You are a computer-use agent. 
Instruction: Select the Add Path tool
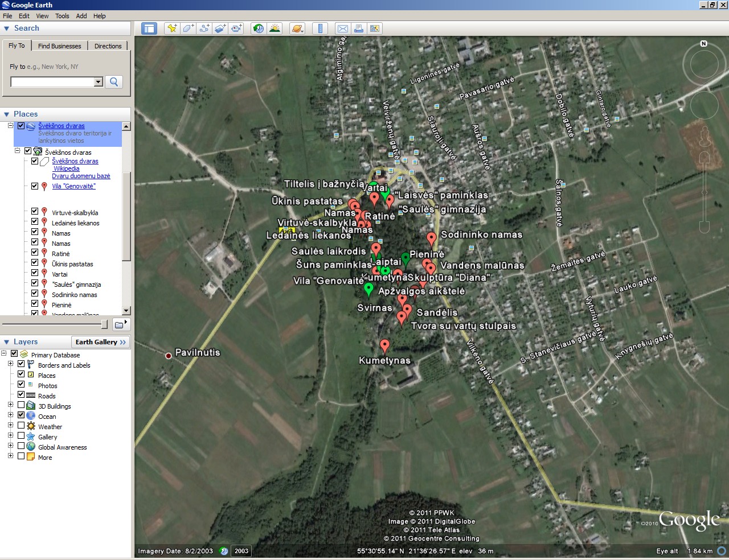pos(204,28)
